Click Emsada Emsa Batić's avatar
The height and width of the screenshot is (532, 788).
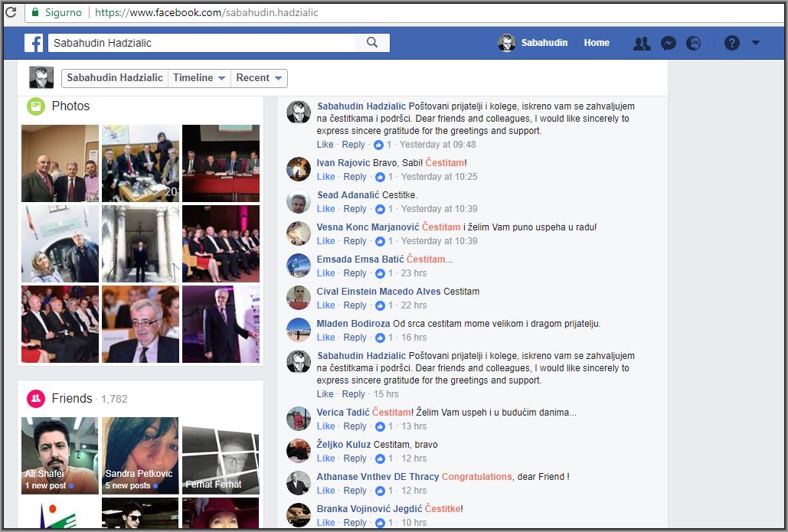point(299,266)
